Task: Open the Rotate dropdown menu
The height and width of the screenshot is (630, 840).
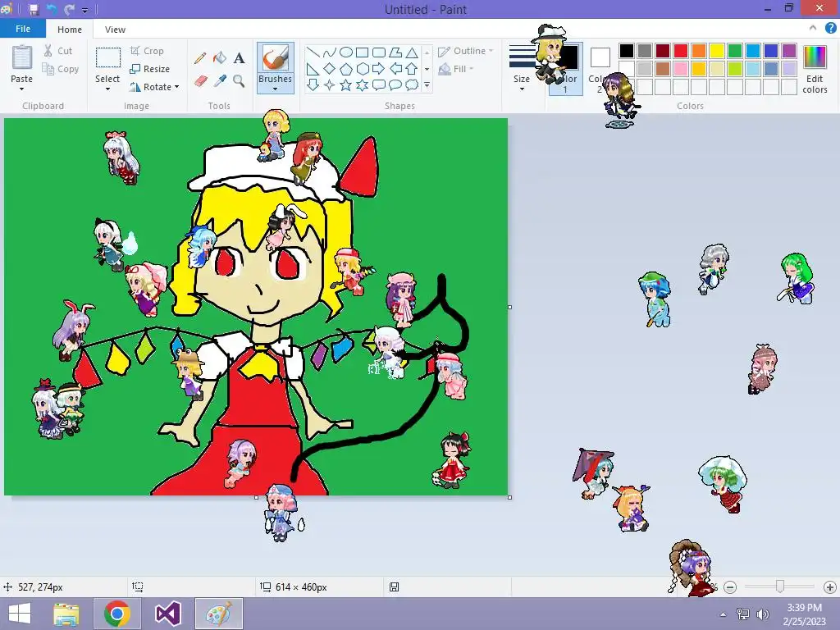Action: pos(155,87)
